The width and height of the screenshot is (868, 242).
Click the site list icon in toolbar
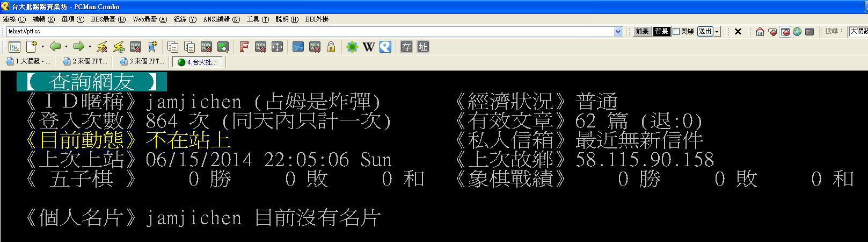(14, 47)
